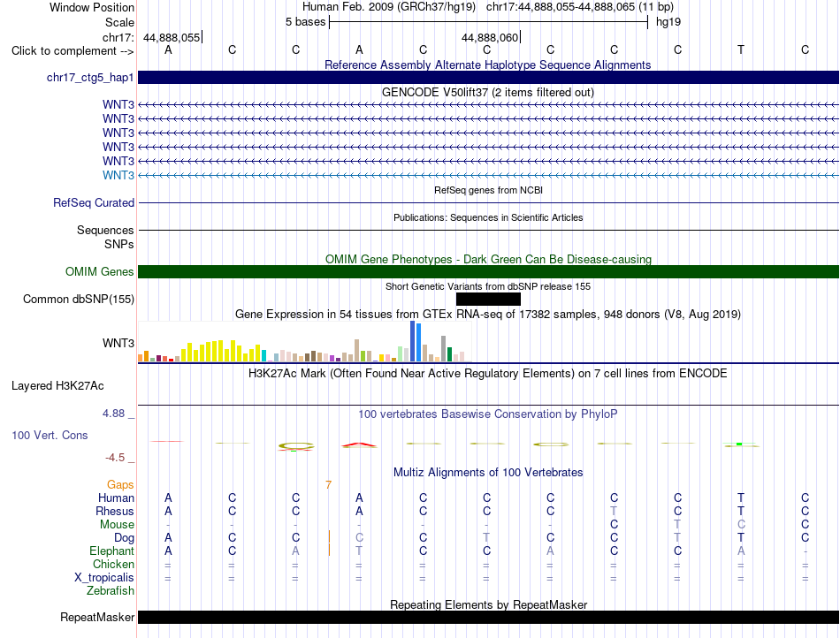Click the Gaps row label

click(120, 484)
